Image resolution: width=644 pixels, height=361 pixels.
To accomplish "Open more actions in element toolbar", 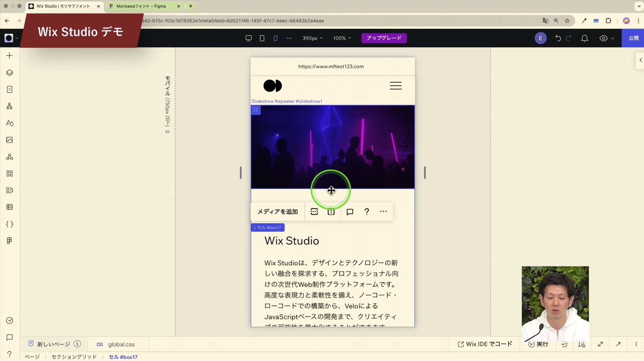I will [383, 212].
